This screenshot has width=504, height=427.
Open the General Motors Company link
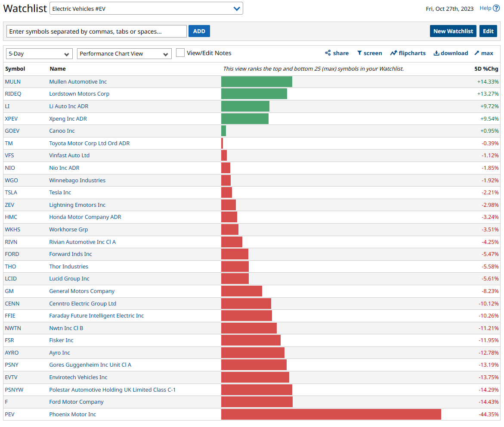[x=82, y=291]
